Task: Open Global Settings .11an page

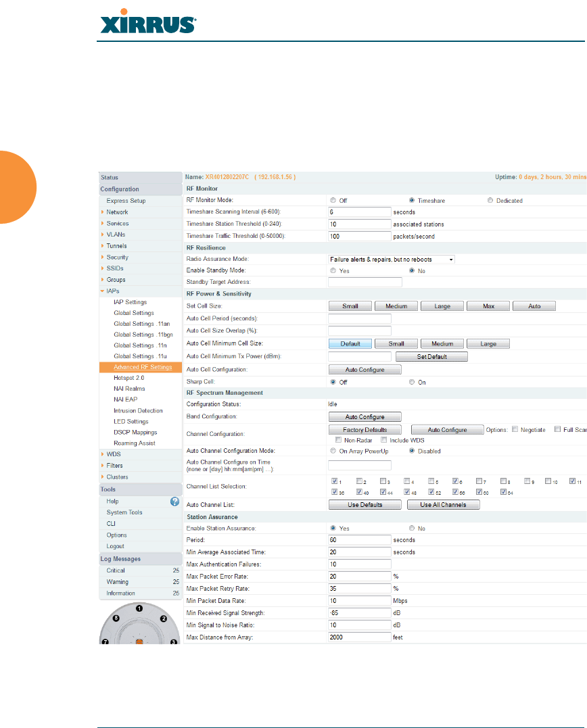Action: pos(141,324)
